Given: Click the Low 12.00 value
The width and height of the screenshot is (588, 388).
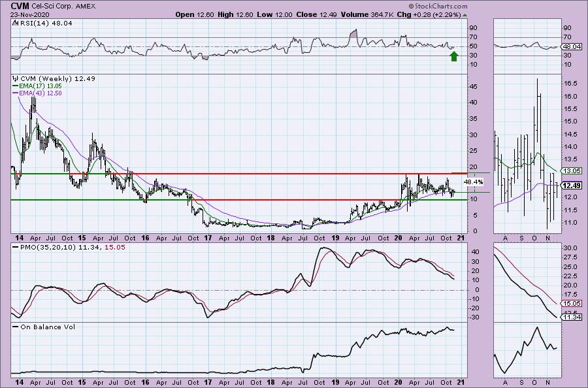Looking at the screenshot, I should [274, 14].
